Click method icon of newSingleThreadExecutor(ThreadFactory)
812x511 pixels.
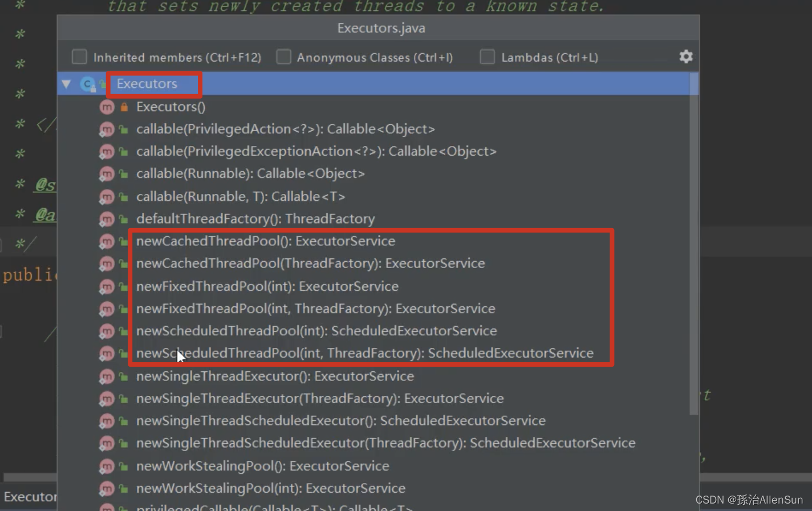click(107, 399)
